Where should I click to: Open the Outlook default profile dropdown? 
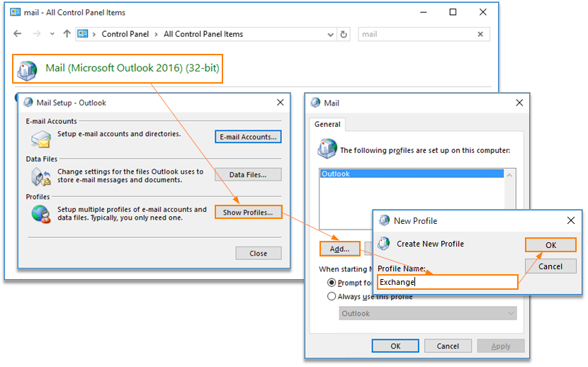pyautogui.click(x=427, y=313)
